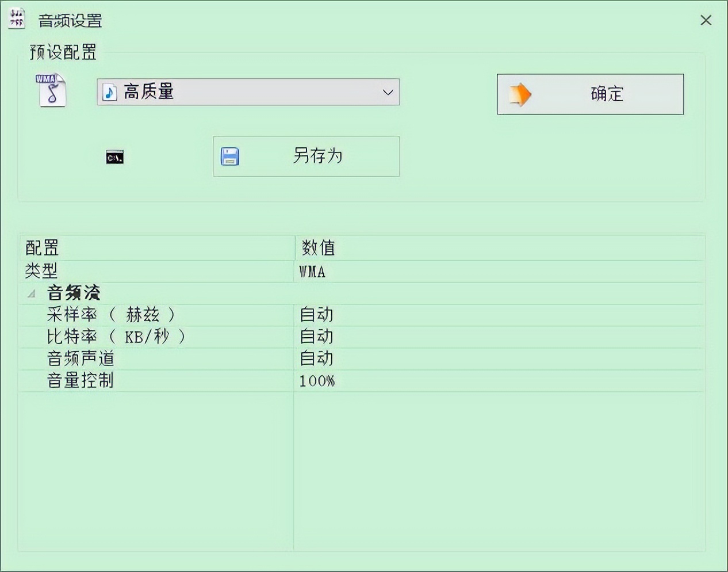
Task: Select the 音量控制 row showing 100%
Action: (x=173, y=380)
